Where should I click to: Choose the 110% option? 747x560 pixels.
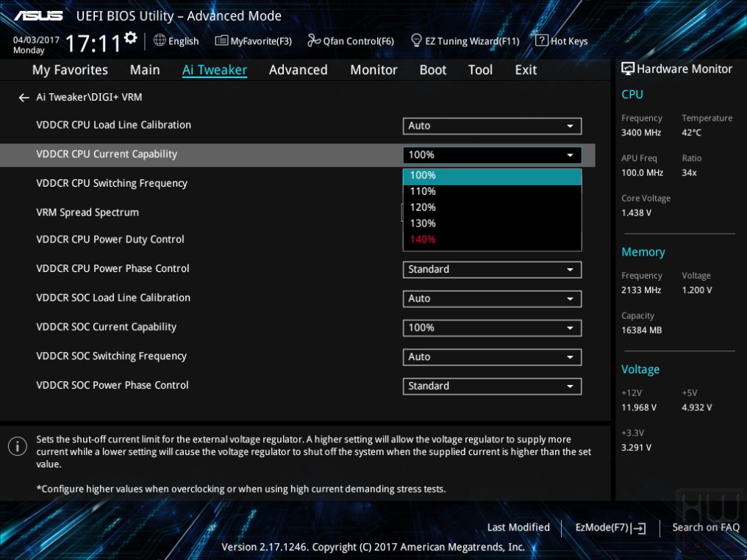tap(492, 191)
